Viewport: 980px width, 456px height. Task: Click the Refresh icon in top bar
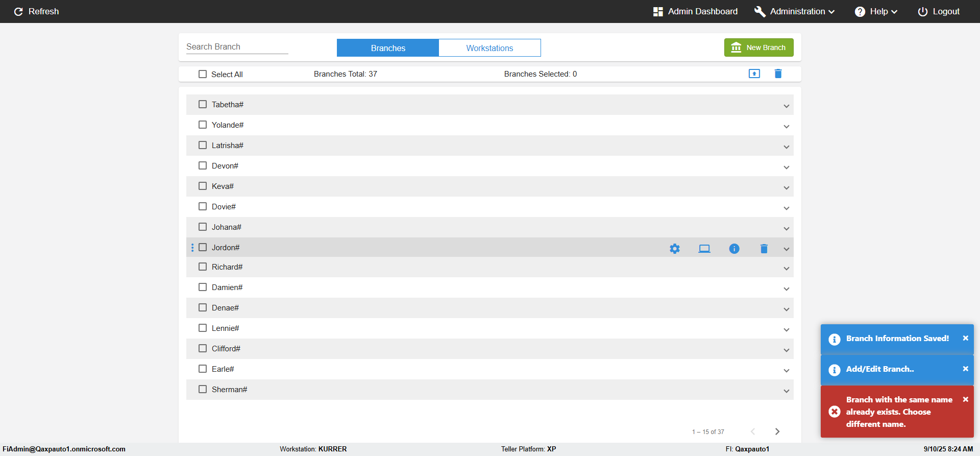(x=18, y=11)
